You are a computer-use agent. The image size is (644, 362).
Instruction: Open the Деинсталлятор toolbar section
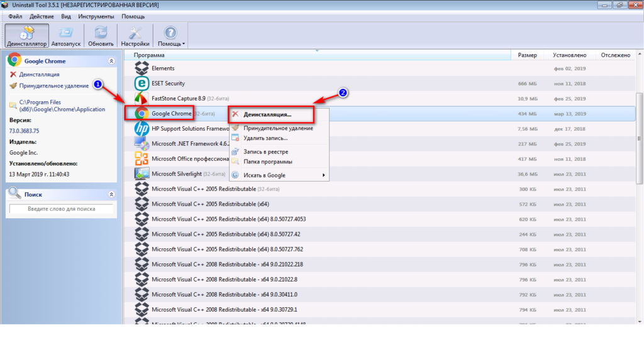26,36
